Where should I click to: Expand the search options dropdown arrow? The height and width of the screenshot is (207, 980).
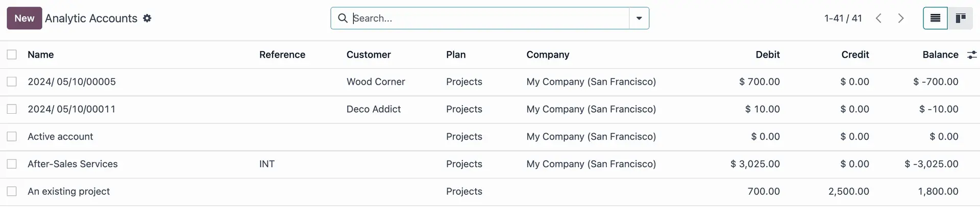coord(639,18)
